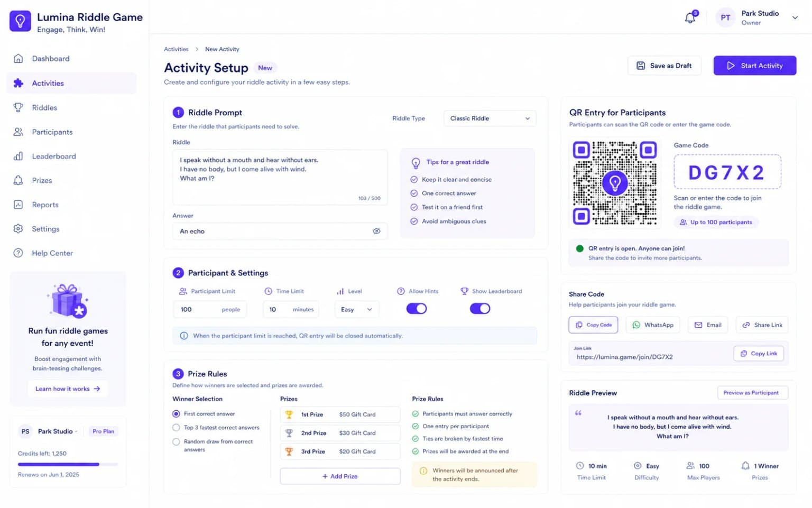Choose Random draw from correct answers
Image resolution: width=812 pixels, height=508 pixels.
tap(176, 441)
